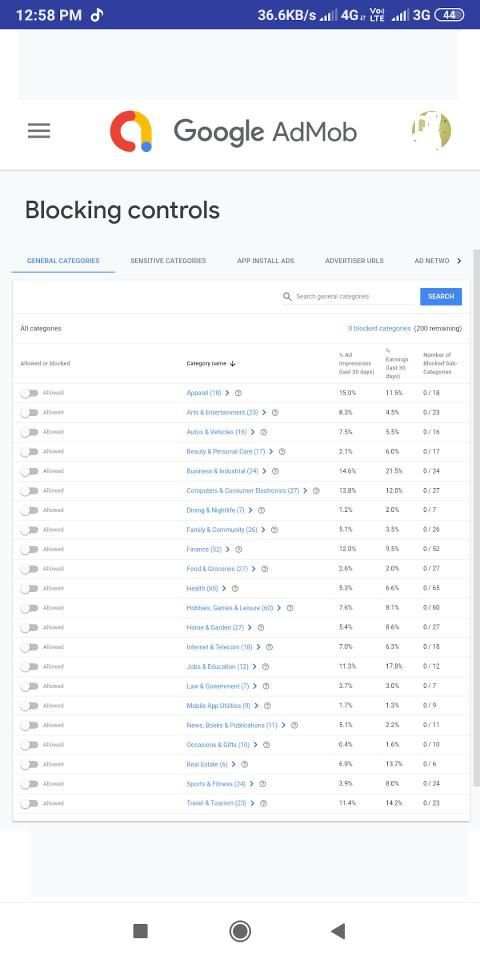Toggle block switch for Arts & Entertainment
This screenshot has height=960, width=480.
coord(29,413)
